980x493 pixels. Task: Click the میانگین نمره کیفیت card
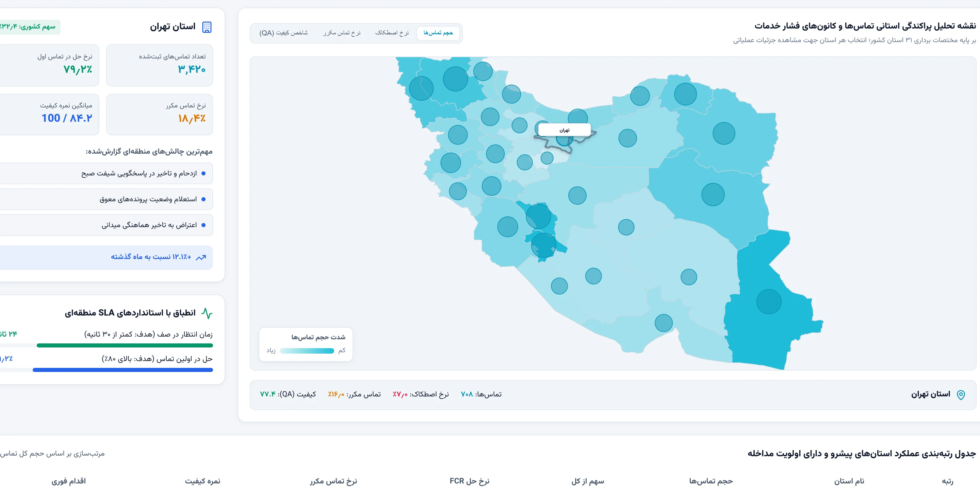49,115
